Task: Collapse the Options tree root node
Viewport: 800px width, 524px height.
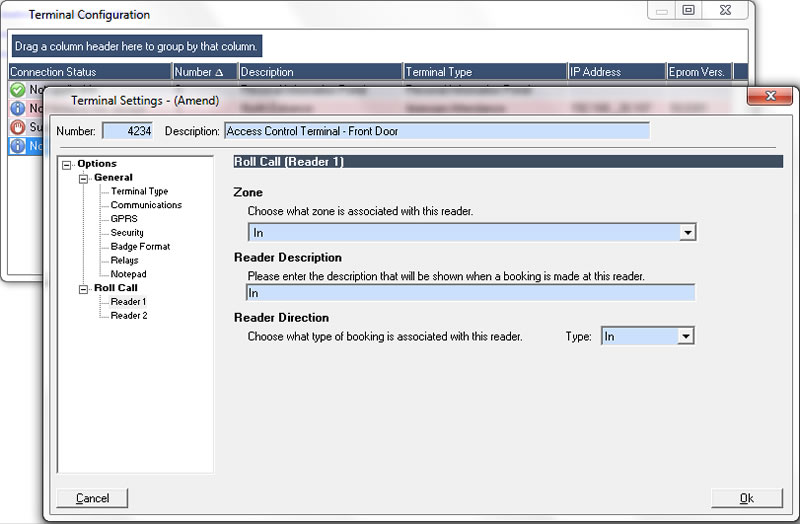Action: click(x=67, y=164)
